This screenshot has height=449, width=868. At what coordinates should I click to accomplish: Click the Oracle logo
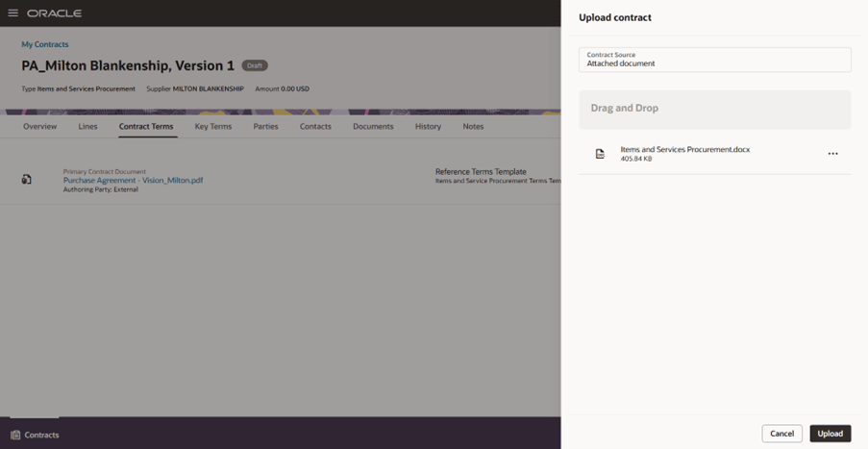click(x=54, y=13)
